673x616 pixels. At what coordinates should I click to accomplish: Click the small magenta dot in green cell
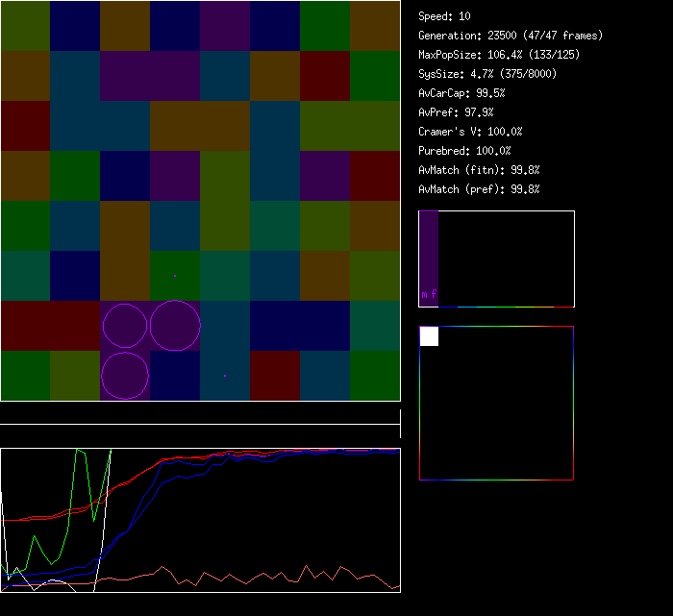pyautogui.click(x=175, y=275)
